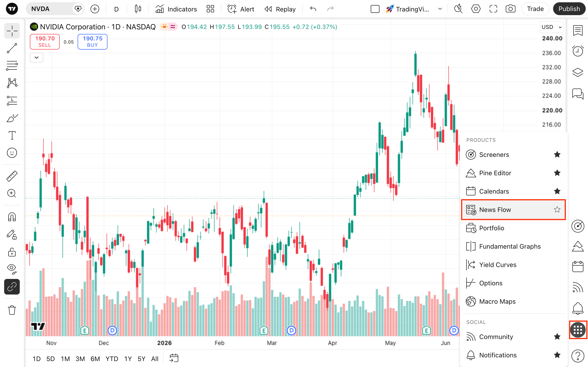Image resolution: width=588 pixels, height=367 pixels.
Task: Select the text annotation tool
Action: (x=12, y=135)
